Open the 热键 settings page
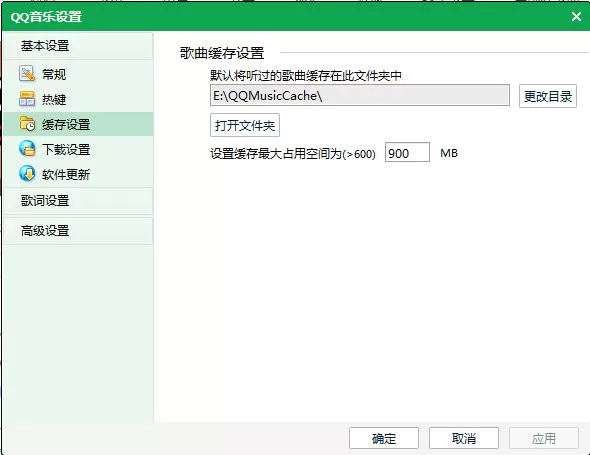The image size is (590, 455). pyautogui.click(x=78, y=99)
